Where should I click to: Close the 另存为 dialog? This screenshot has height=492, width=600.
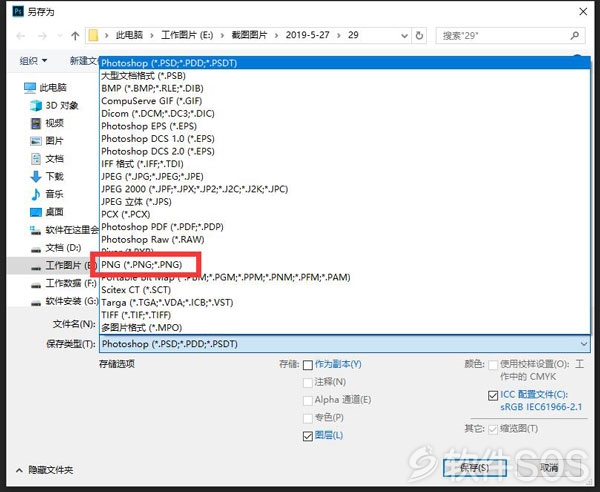coord(583,12)
